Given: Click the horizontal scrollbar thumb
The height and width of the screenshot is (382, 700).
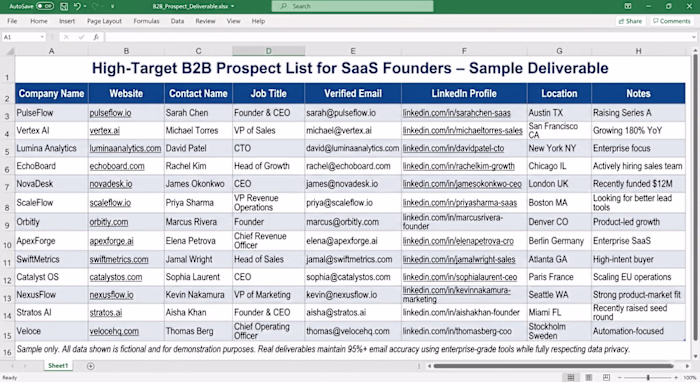Looking at the screenshot, I should tap(553, 366).
